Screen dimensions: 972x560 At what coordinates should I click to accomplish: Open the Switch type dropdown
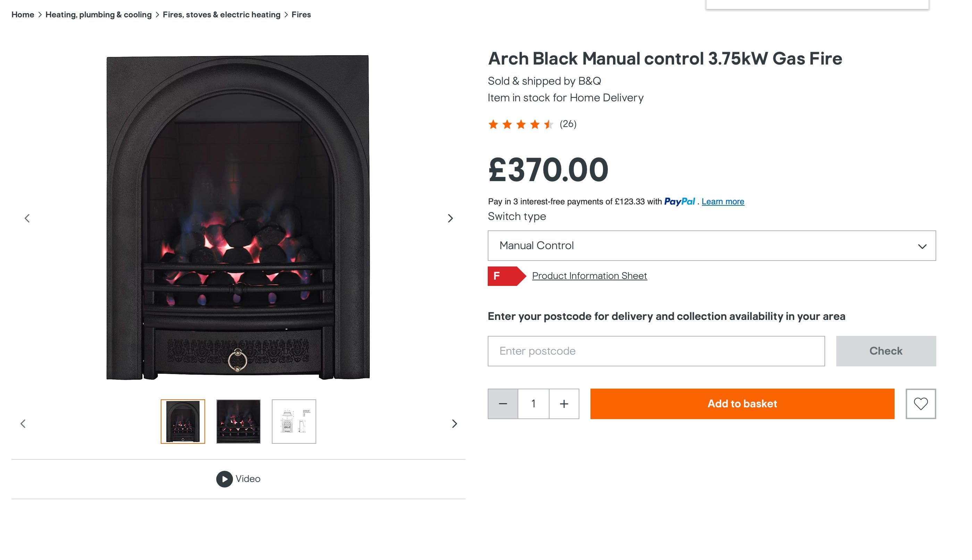(x=712, y=245)
